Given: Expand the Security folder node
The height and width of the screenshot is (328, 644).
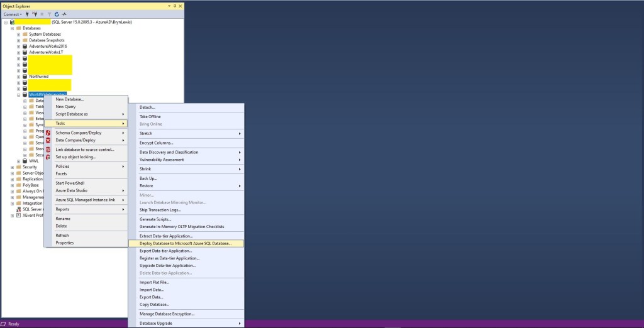Looking at the screenshot, I should click(12, 167).
